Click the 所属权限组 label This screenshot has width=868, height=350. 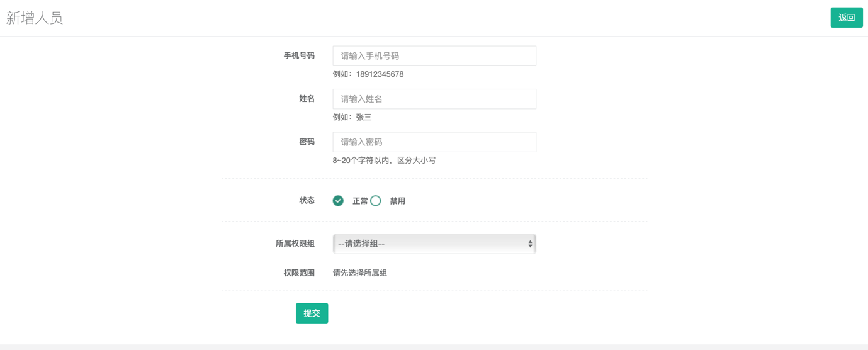[295, 244]
